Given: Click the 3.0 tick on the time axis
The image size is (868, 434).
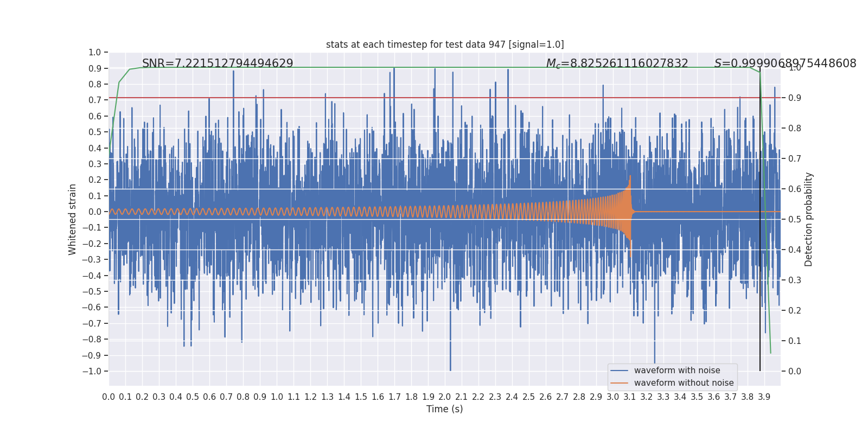Looking at the screenshot, I should point(613,397).
